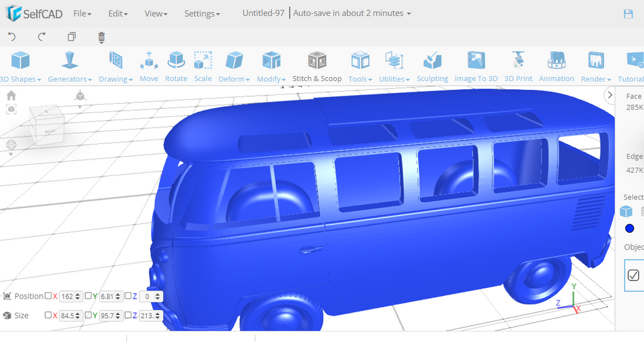The image size is (644, 342).
Task: Enable the Size Y checkbox
Action: pos(89,315)
